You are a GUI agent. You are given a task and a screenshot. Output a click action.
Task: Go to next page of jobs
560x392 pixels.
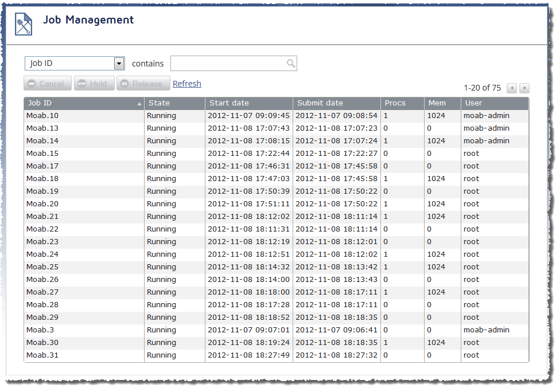click(x=524, y=88)
